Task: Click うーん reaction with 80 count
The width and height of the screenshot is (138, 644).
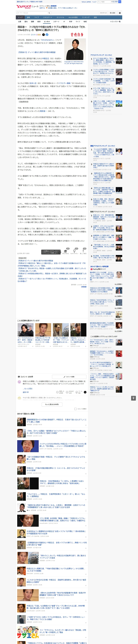Action: tap(79, 392)
